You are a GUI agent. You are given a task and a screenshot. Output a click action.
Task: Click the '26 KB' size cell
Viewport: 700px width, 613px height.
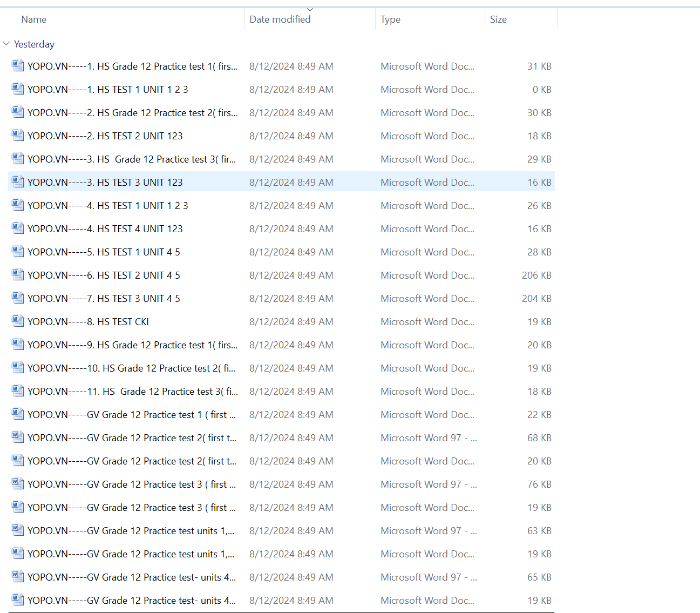(539, 206)
